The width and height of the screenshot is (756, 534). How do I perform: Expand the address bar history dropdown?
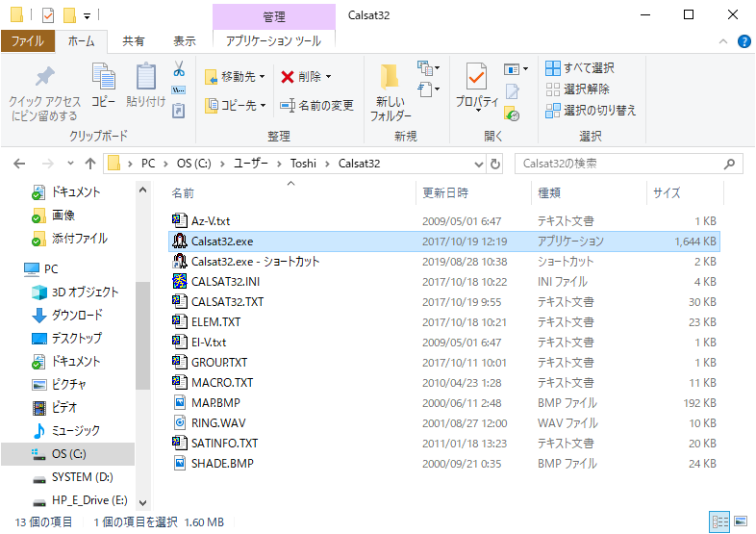[478, 164]
